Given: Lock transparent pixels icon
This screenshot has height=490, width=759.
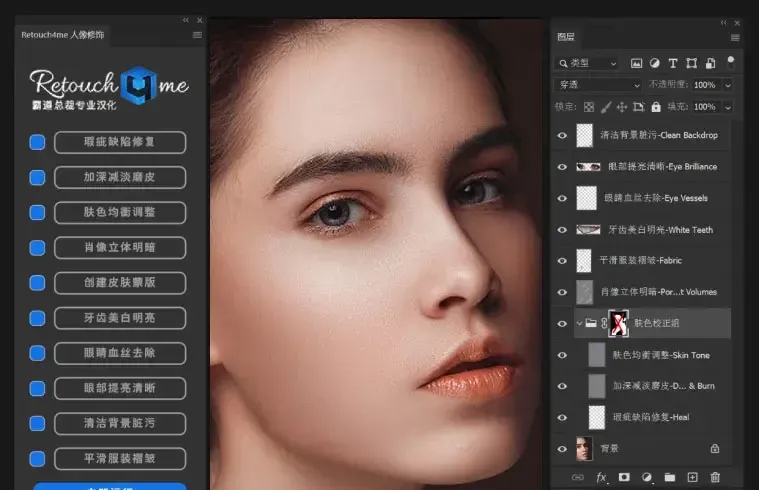Looking at the screenshot, I should point(589,107).
